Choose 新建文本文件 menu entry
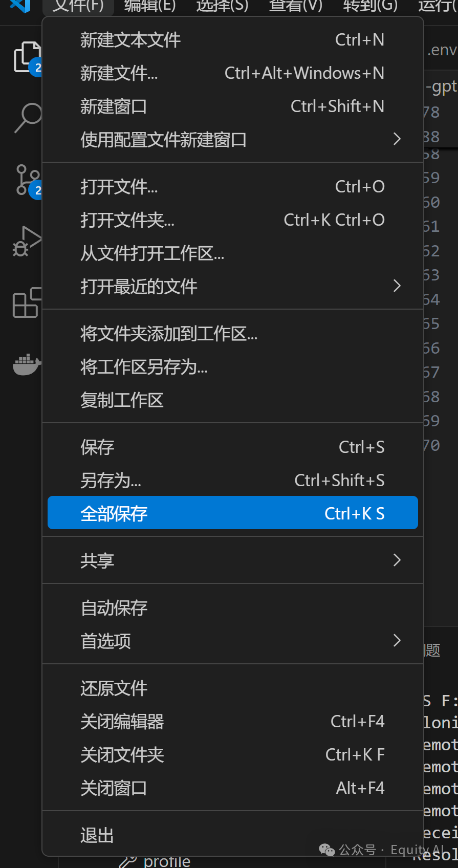Viewport: 458px width, 868px height. [233, 40]
